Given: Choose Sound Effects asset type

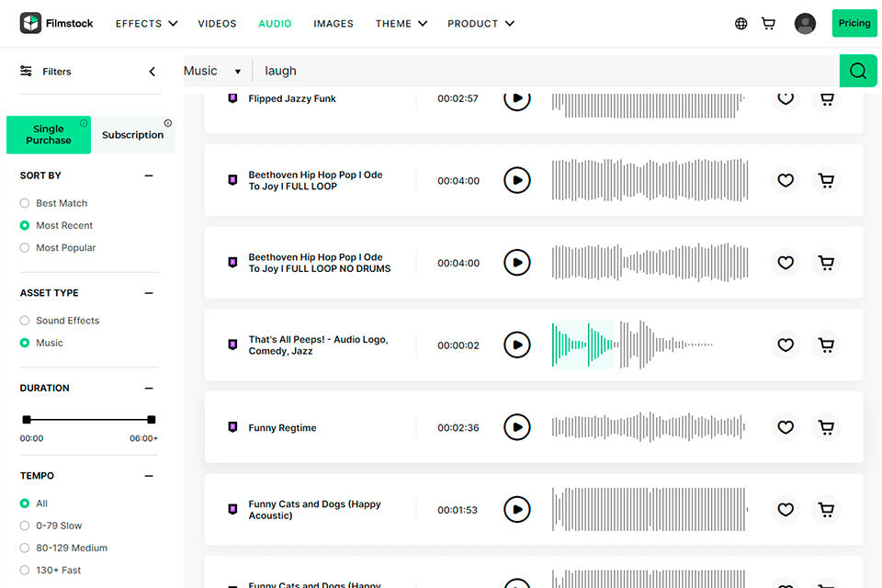Looking at the screenshot, I should tap(25, 321).
